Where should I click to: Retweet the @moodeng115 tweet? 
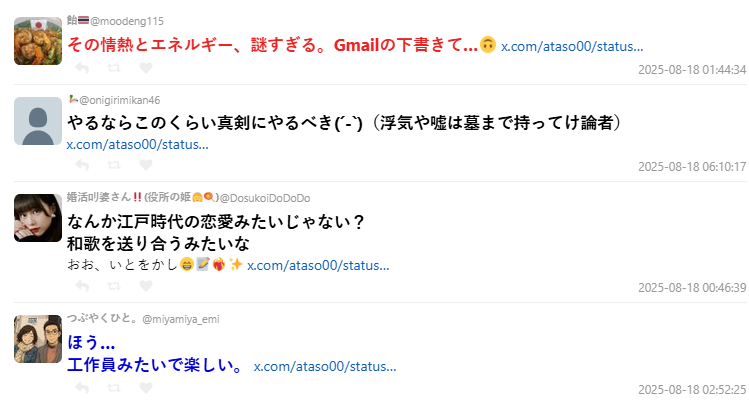pos(113,68)
